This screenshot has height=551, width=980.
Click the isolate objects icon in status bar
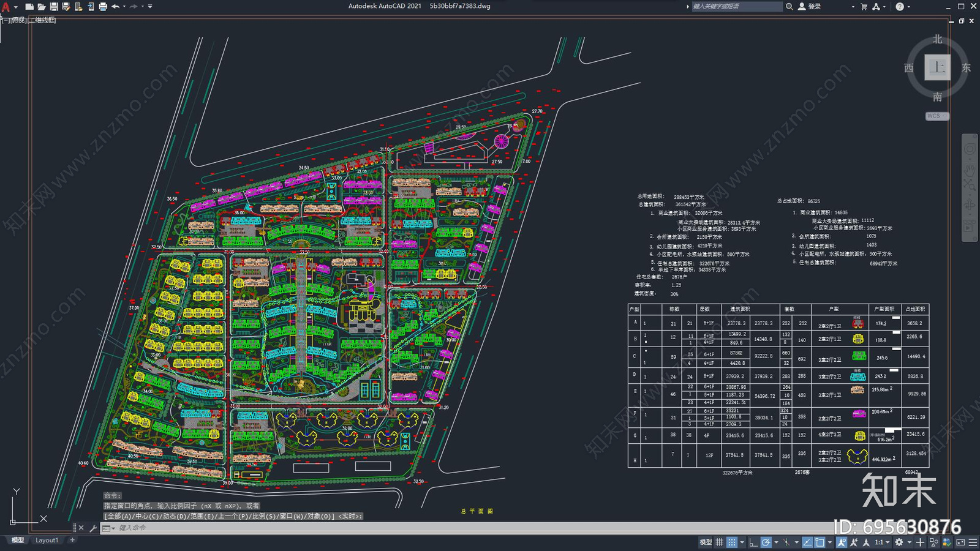(934, 542)
